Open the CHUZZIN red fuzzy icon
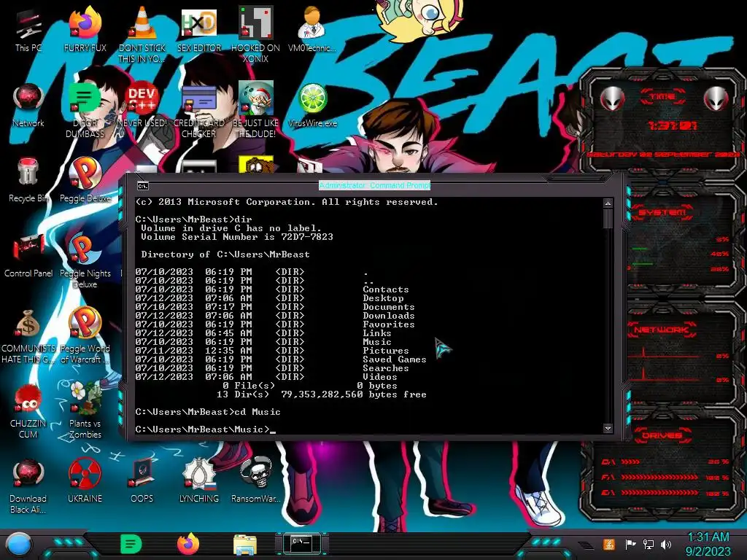Screen dimensions: 747x560 [28, 411]
